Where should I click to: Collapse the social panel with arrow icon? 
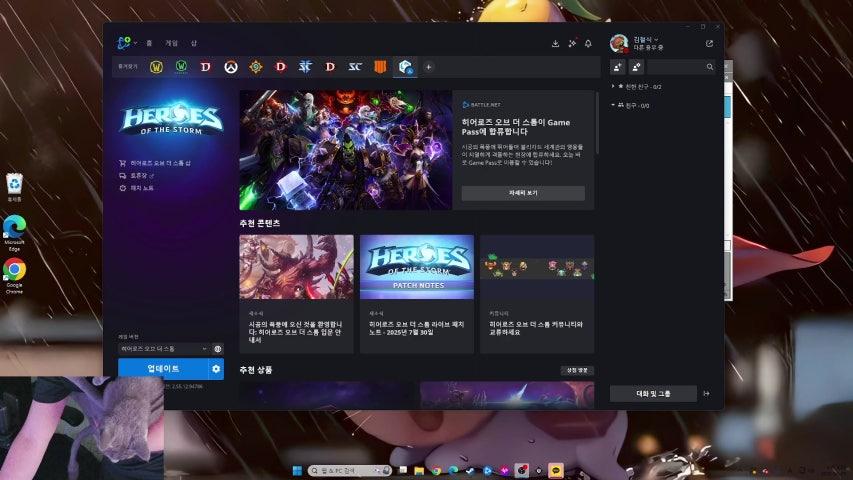click(x=707, y=393)
